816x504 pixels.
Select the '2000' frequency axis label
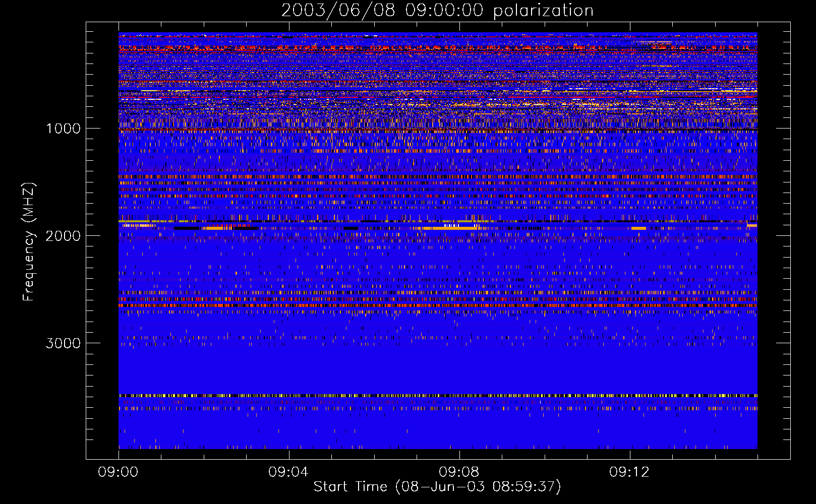63,236
